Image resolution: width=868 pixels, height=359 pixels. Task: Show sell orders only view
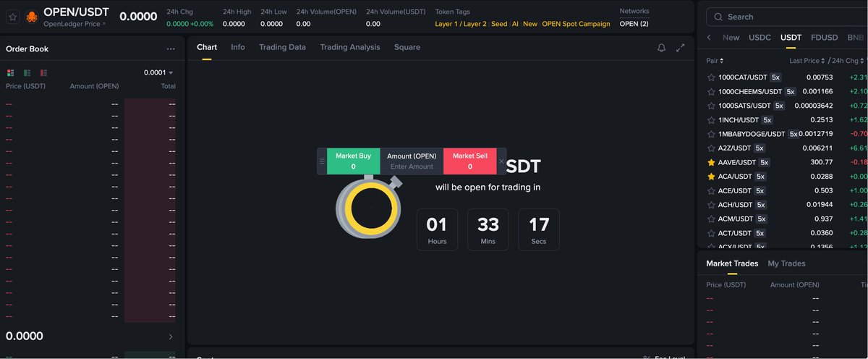click(x=43, y=72)
